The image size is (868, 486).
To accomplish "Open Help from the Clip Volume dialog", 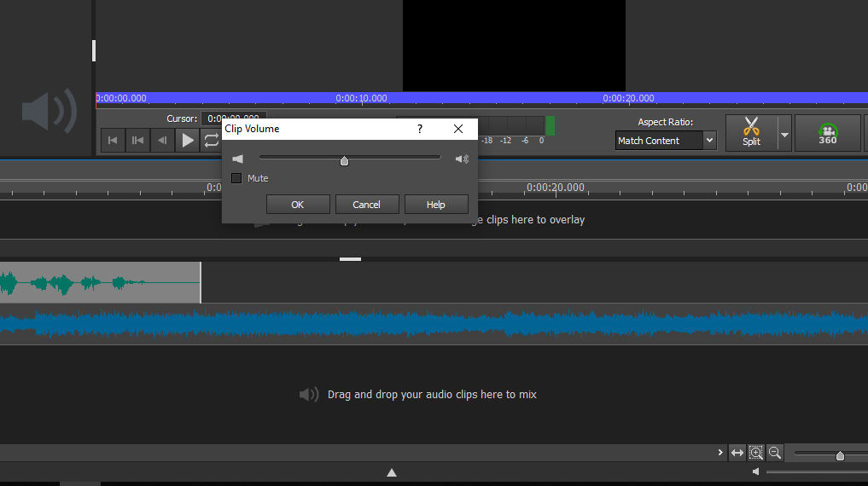I will tap(436, 205).
